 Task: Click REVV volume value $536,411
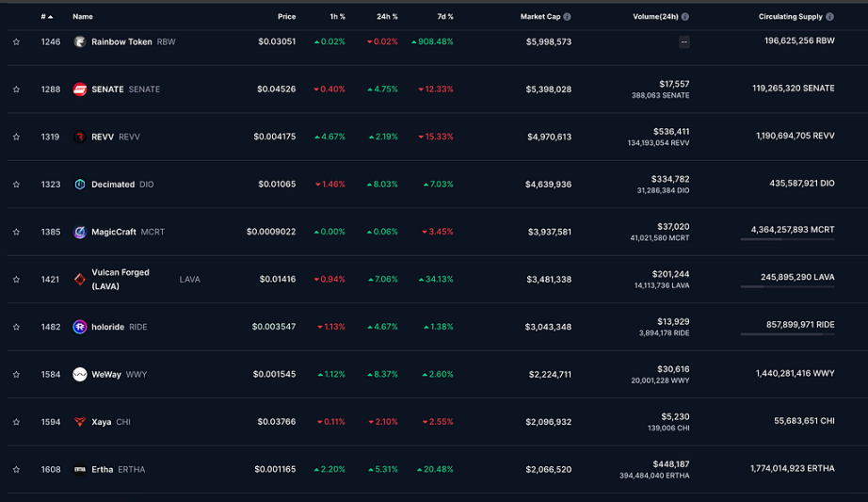[671, 132]
